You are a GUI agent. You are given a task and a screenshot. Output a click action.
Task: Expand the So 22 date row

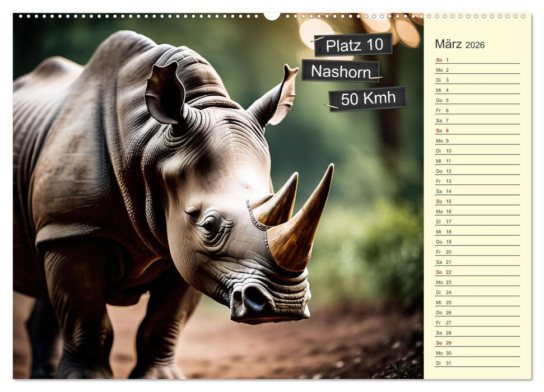coord(443,272)
